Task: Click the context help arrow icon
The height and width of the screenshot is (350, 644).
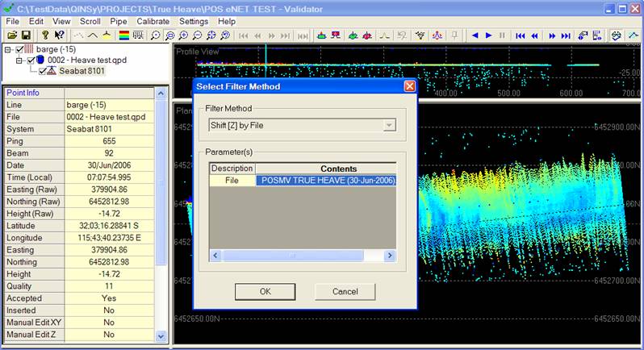Action: click(x=58, y=35)
